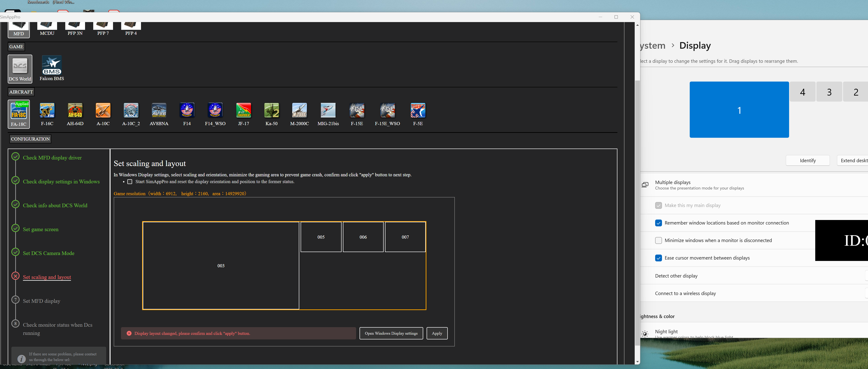Select display 4 in arrangement
Viewport: 868px width, 369px height.
[802, 92]
